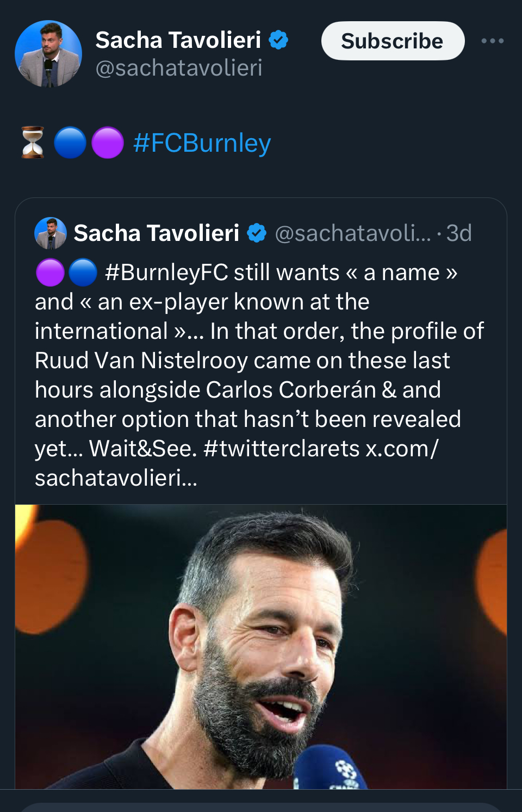Open the @sachatavolieri handle under the author name

pyautogui.click(x=179, y=68)
